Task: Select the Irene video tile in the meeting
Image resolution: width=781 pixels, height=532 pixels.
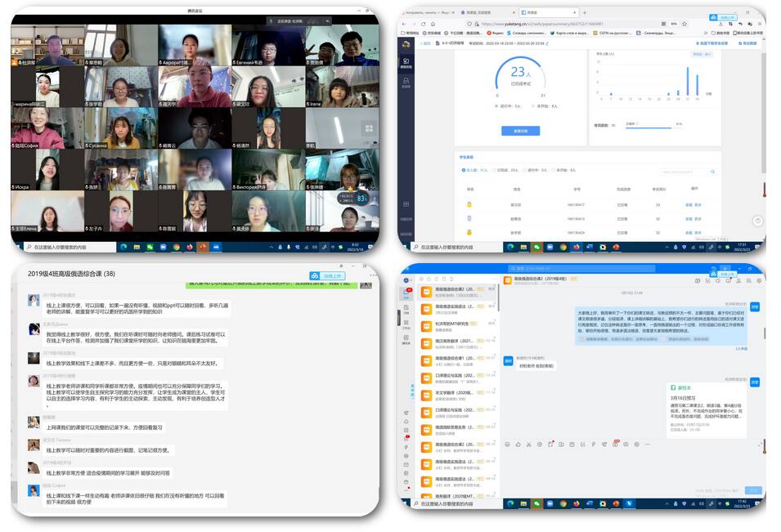Action: pos(342,87)
